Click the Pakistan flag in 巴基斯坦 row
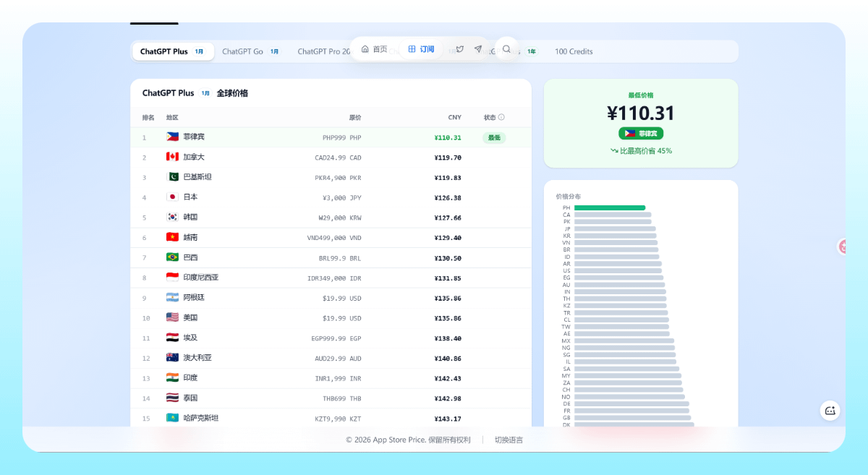868x475 pixels. click(x=172, y=177)
